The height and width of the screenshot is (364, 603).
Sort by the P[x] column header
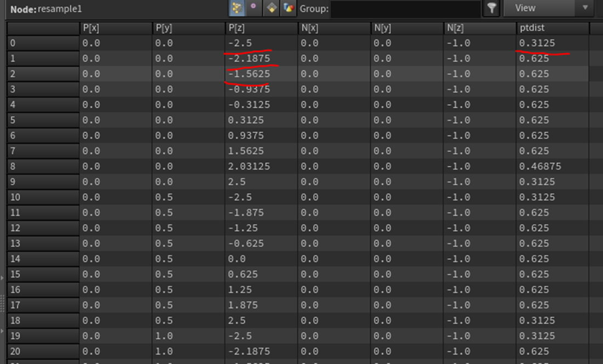pos(115,28)
